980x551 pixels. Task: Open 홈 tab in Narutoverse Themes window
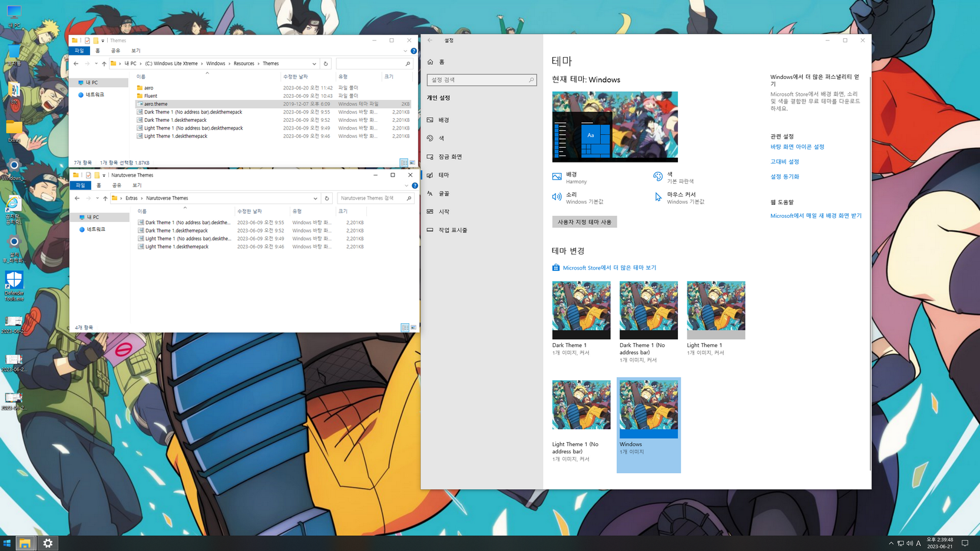tap(98, 185)
